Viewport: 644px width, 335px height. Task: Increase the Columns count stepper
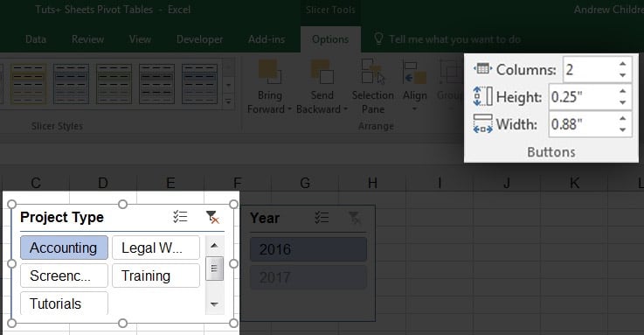tap(623, 64)
